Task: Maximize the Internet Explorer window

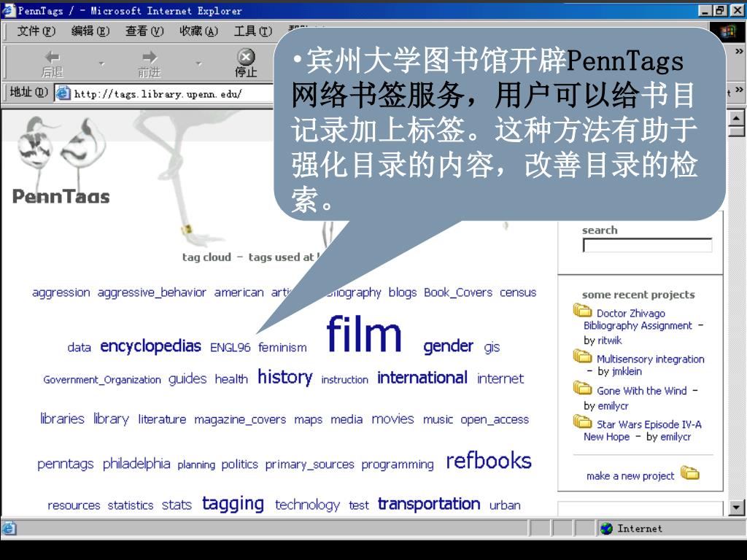Action: [x=720, y=10]
